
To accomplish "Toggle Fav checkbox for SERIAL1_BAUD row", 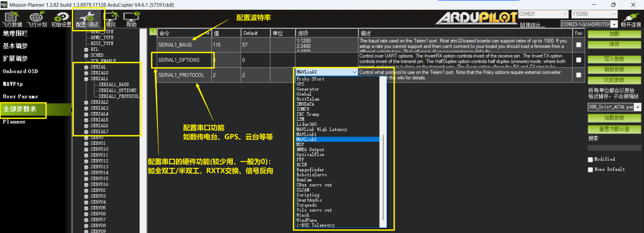I will point(579,45).
